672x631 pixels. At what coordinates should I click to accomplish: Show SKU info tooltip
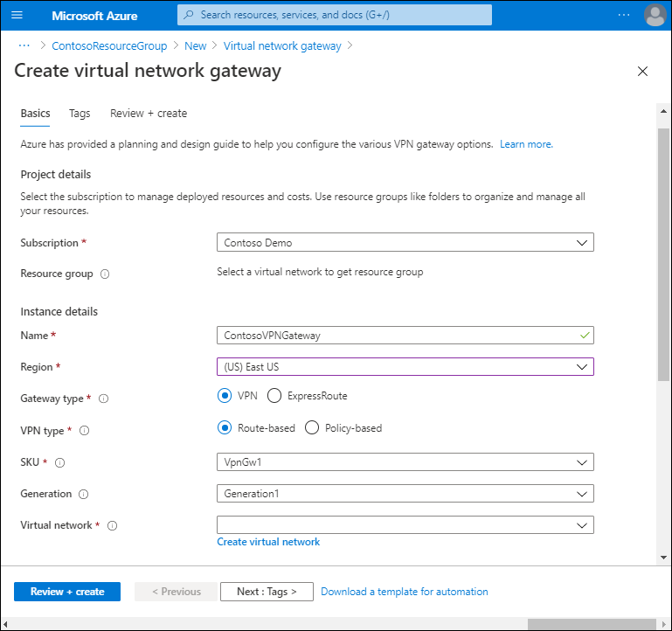(60, 462)
